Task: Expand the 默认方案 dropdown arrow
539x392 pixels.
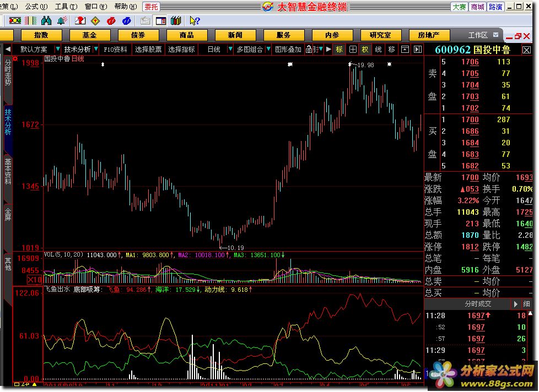Action: 58,49
